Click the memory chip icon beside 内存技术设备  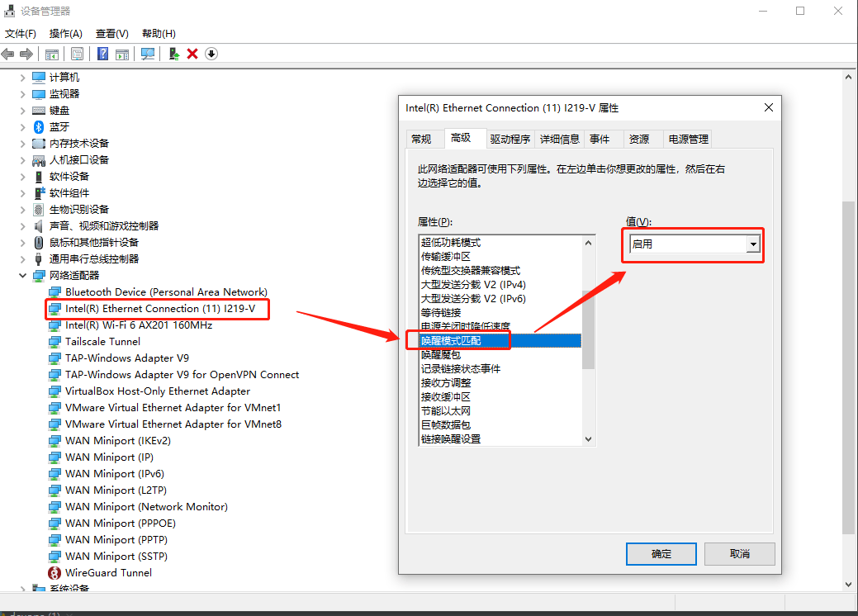(39, 144)
